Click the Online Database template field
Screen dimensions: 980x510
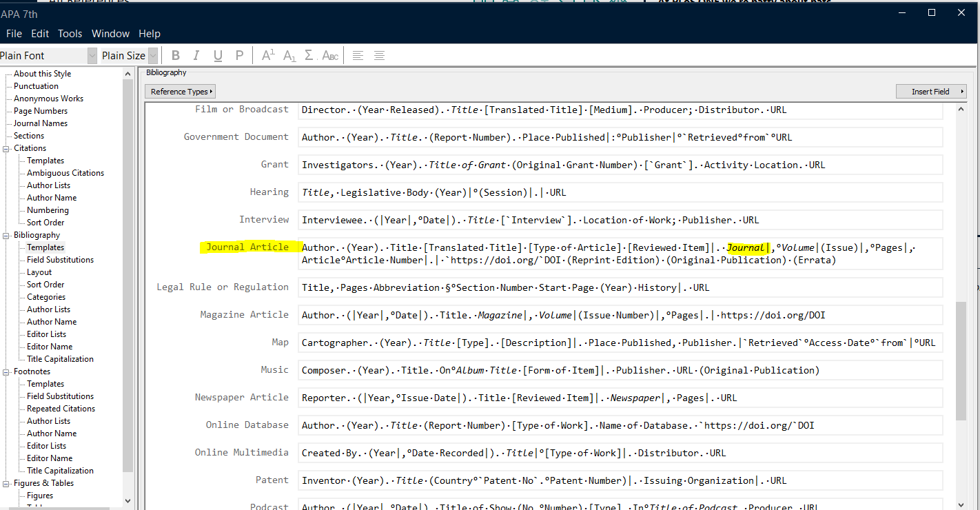click(620, 425)
